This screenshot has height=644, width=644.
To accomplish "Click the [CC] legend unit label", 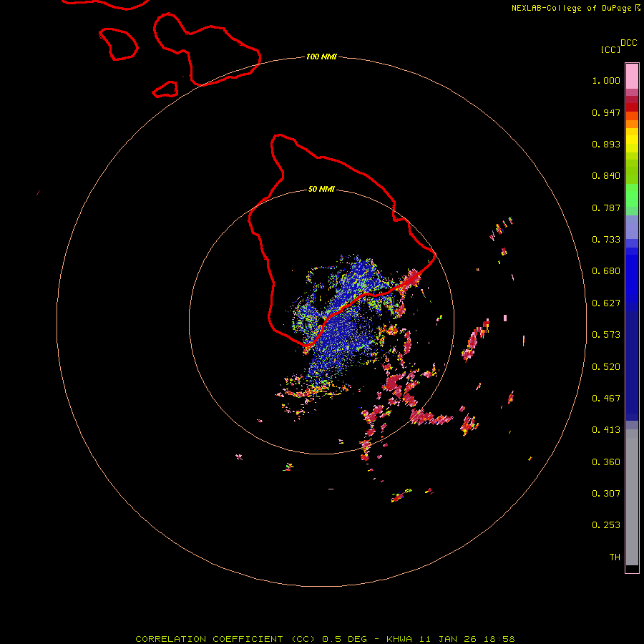I will 611,49.
